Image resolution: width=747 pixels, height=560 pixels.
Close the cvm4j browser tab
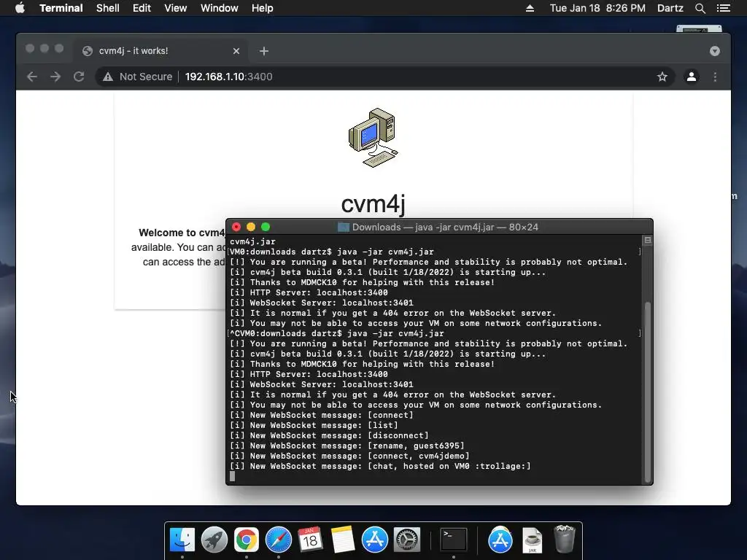click(236, 51)
